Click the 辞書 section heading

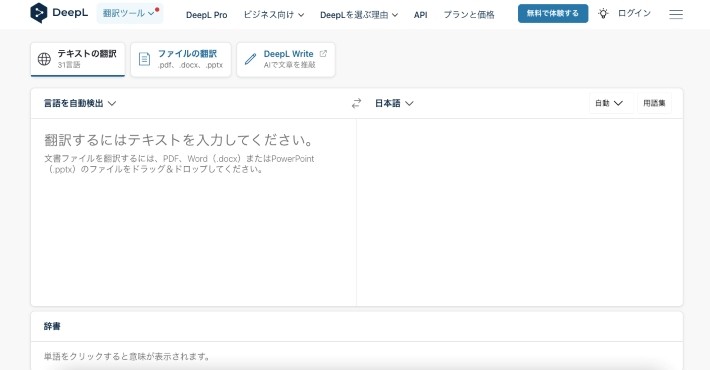(52, 326)
